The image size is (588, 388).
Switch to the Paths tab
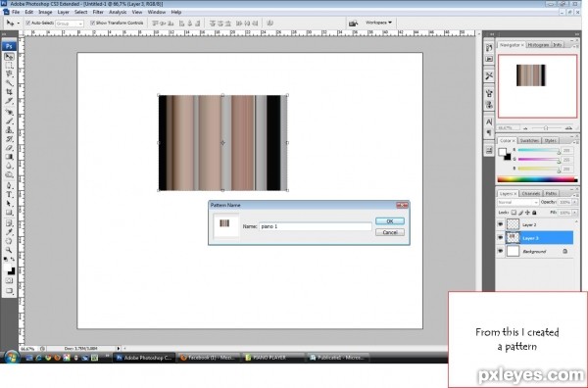(551, 193)
